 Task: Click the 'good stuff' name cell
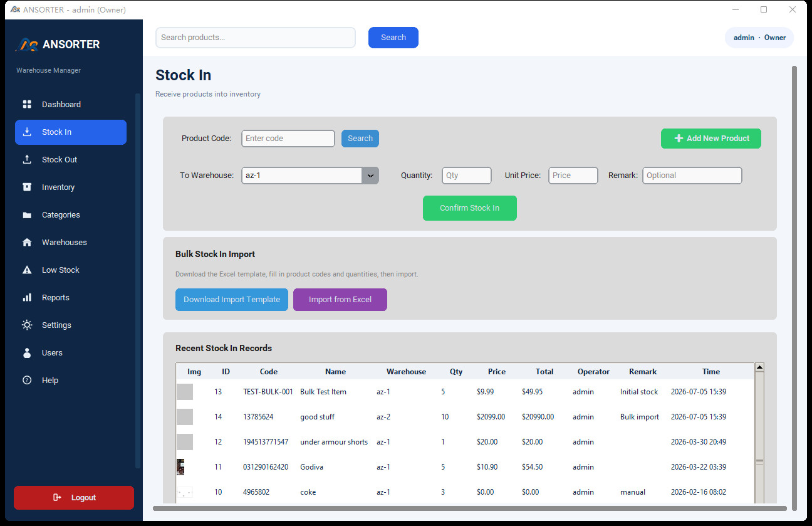pos(318,417)
